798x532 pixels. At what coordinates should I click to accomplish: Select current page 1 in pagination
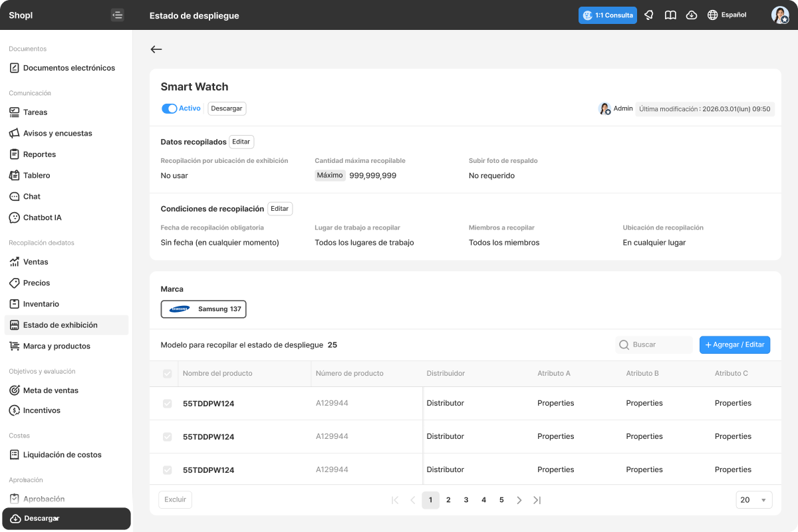coord(431,500)
